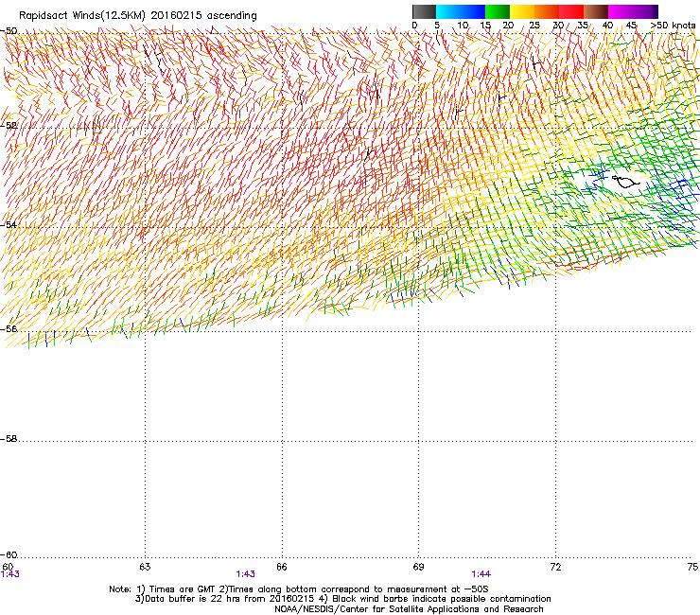
Task: Click the magenta 40-45 knots legend segment
Action: 621,11
